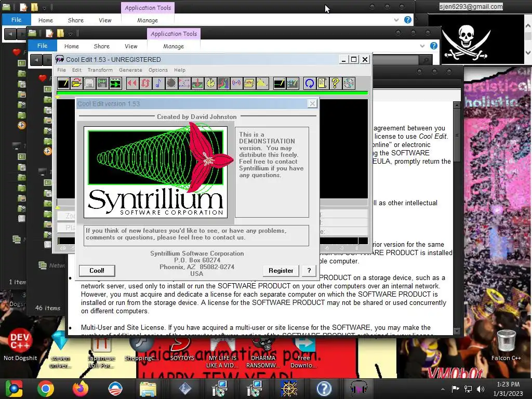Click the headphones Cool Edit taskbar icon
Viewport: 532px width, 399px height.
(x=358, y=389)
